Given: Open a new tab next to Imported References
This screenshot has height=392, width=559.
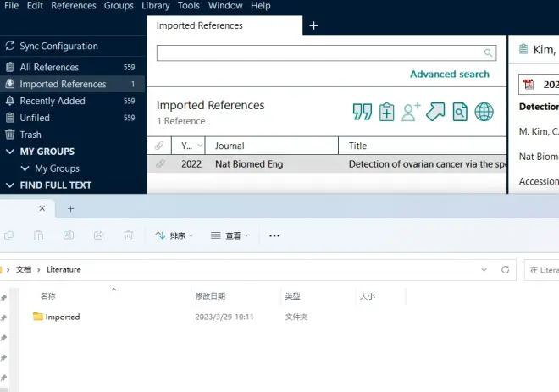Looking at the screenshot, I should coord(313,25).
